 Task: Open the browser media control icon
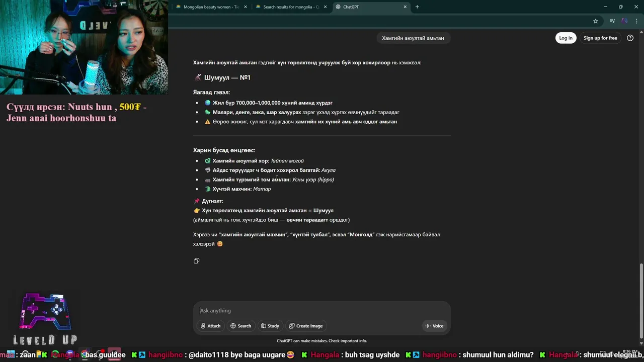[x=612, y=21]
